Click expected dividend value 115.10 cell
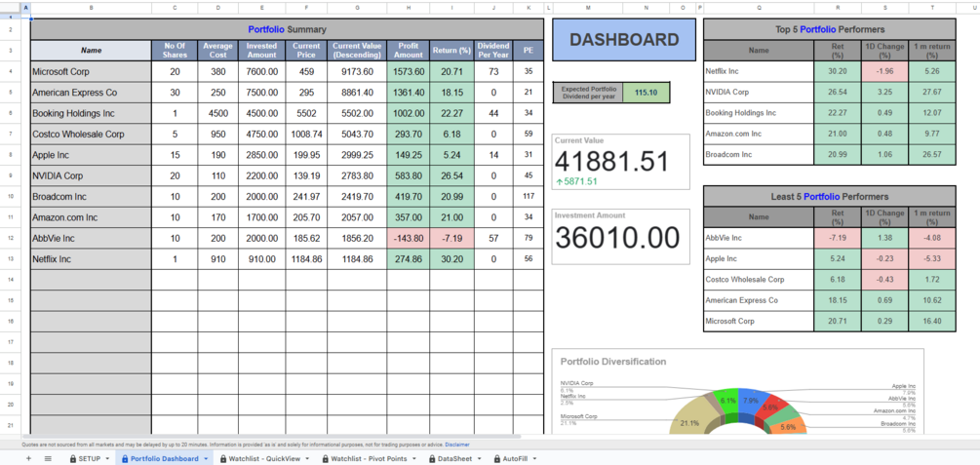This screenshot has width=980, height=465. click(x=646, y=93)
